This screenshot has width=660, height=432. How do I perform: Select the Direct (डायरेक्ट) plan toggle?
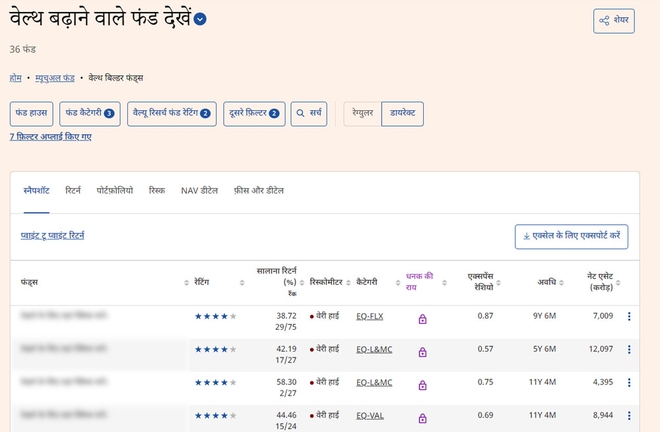[x=403, y=114]
